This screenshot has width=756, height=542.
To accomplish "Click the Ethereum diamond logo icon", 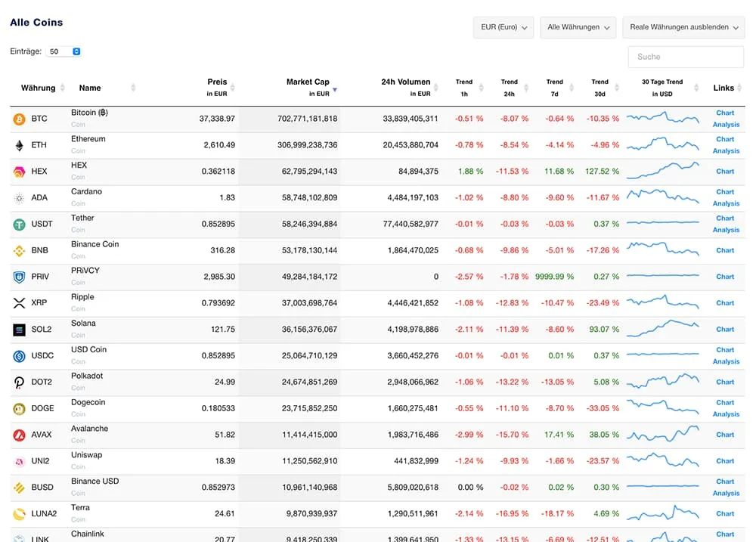I will 20,145.
